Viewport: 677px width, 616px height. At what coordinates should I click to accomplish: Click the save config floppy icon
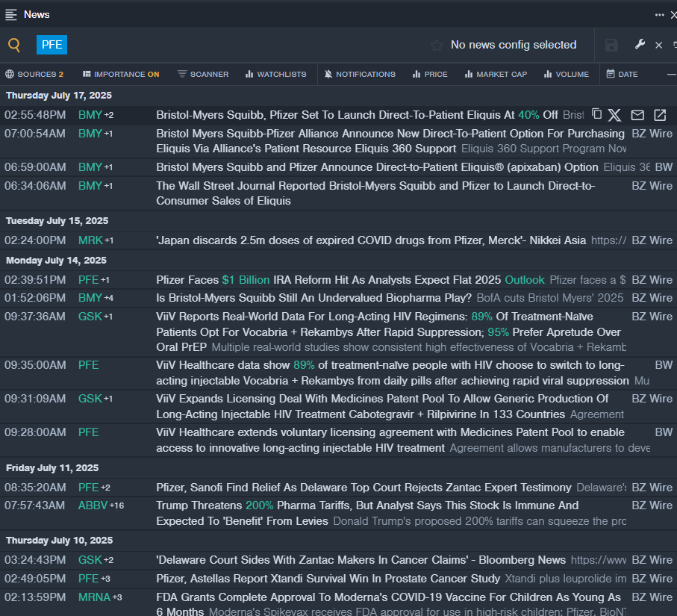(x=611, y=45)
